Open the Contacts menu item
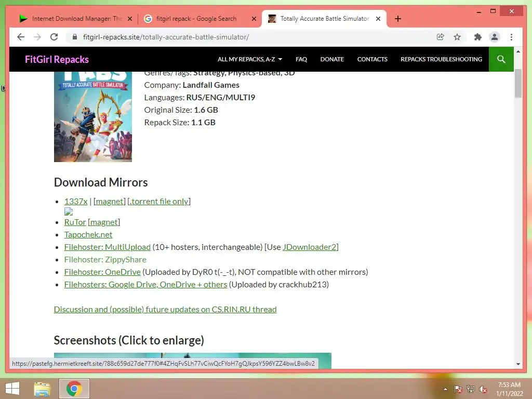The width and height of the screenshot is (532, 399). (372, 59)
